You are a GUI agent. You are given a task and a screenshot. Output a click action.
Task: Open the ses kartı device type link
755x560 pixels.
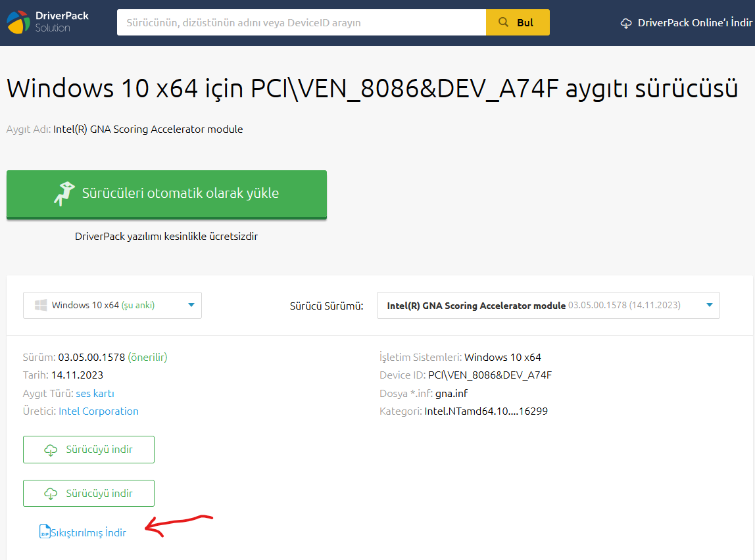point(95,394)
